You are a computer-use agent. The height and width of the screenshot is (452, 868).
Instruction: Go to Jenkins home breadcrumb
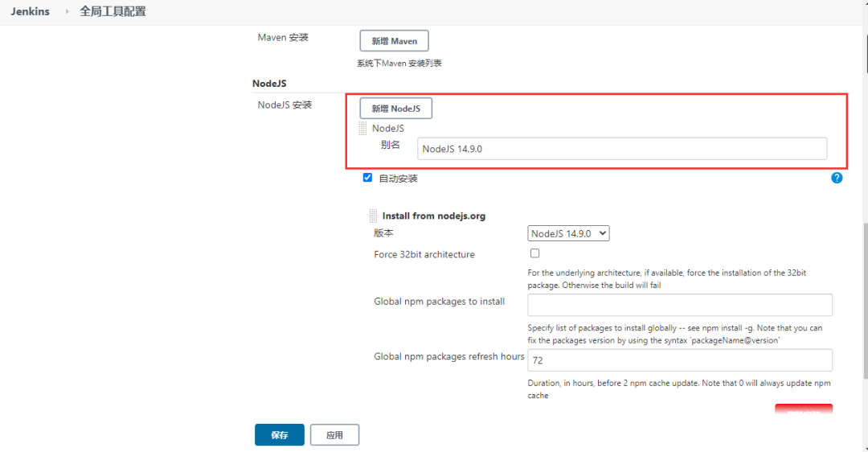pyautogui.click(x=30, y=11)
